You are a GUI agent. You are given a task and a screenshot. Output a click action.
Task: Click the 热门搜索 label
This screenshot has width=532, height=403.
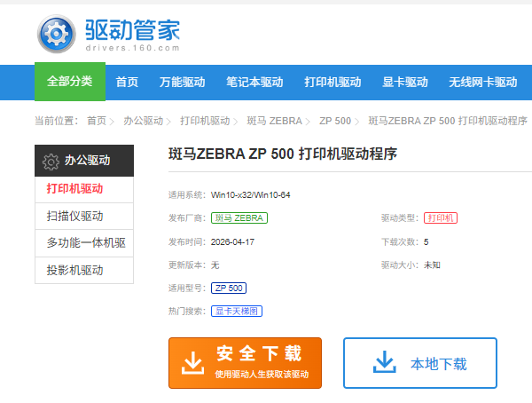tap(187, 311)
